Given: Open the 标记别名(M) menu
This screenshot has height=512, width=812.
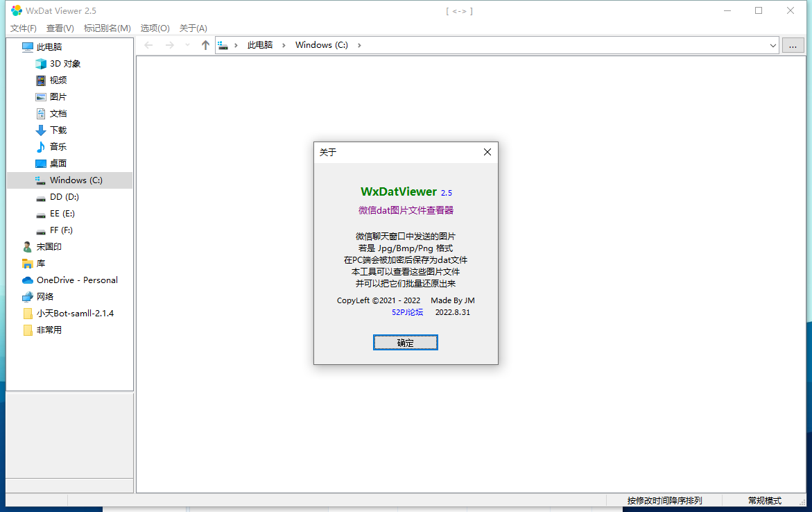Looking at the screenshot, I should pos(107,28).
